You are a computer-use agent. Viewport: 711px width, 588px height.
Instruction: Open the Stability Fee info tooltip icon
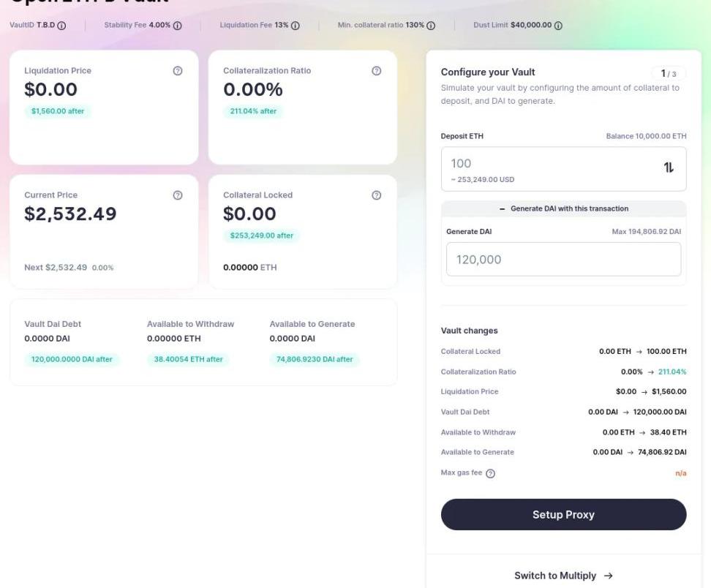pos(178,26)
